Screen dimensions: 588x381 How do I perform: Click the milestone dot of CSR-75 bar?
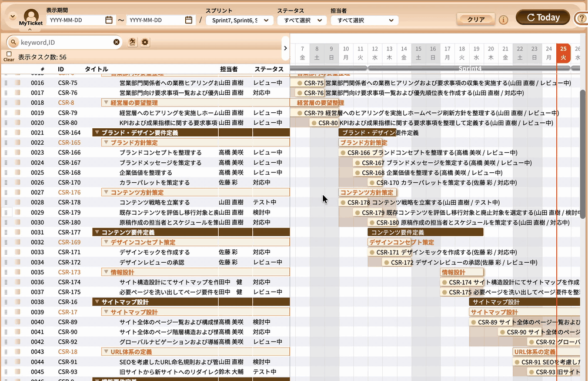tap(300, 83)
